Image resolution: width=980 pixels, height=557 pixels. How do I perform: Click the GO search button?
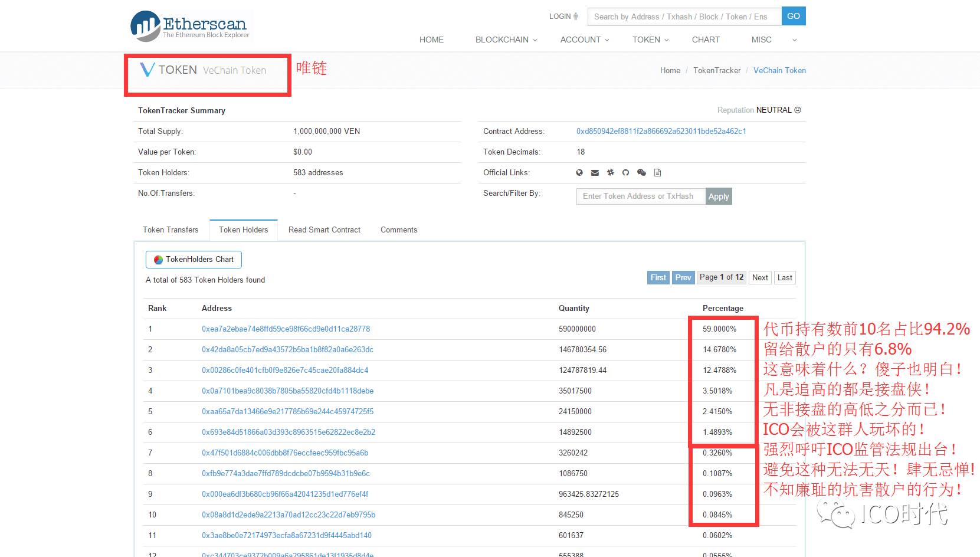794,16
